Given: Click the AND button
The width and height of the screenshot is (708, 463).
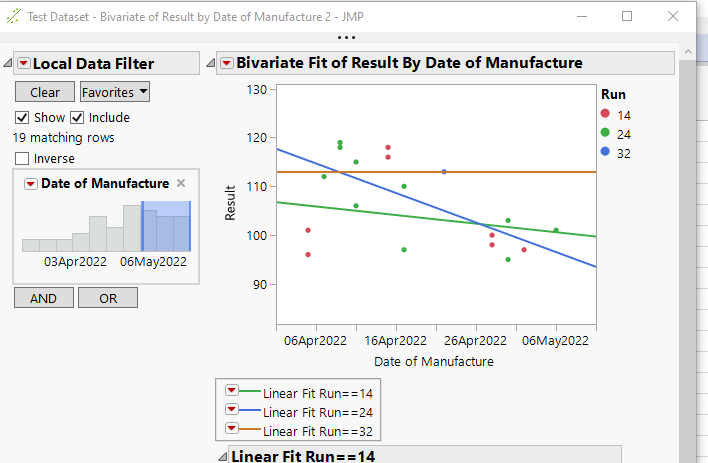Looking at the screenshot, I should [43, 298].
